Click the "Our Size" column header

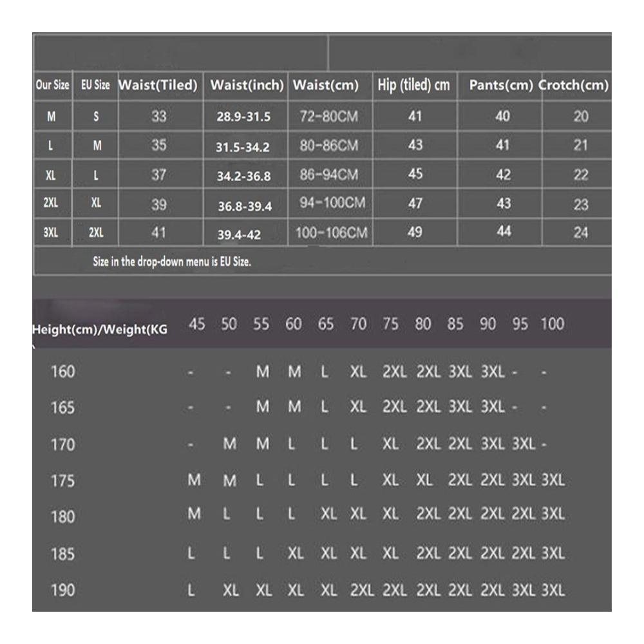point(52,85)
